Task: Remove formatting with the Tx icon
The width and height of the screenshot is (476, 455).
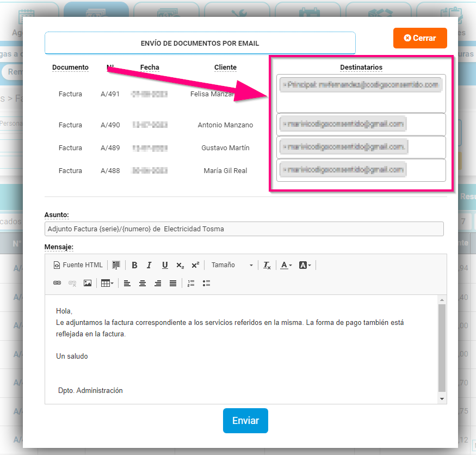Action: (x=267, y=265)
